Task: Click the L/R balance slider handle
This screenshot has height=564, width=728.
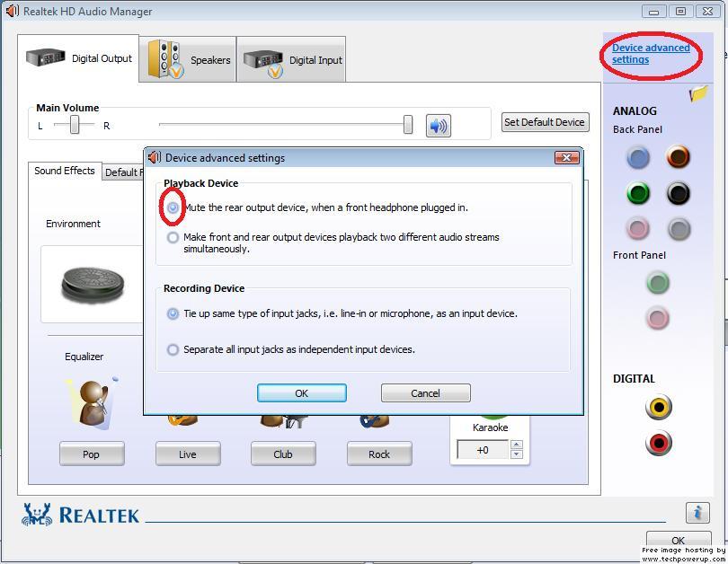Action: point(75,125)
